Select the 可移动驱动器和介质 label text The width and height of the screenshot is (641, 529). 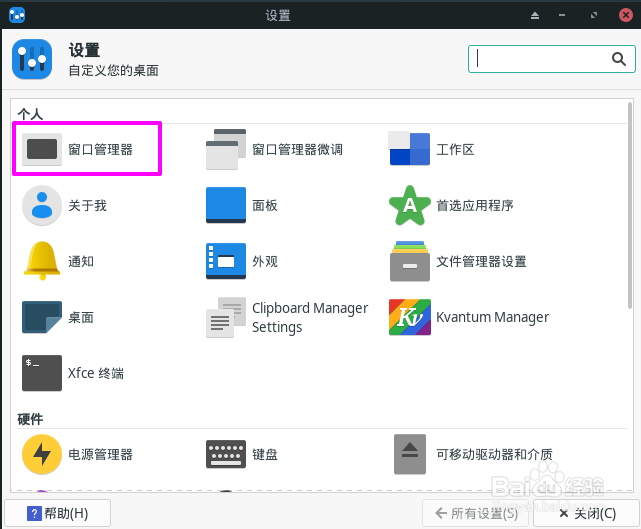494,454
